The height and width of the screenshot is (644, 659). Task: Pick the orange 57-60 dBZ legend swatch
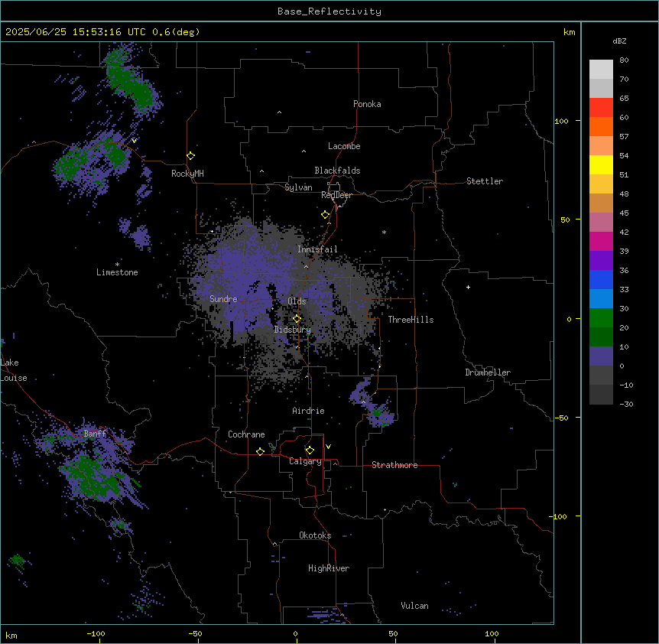click(x=601, y=126)
